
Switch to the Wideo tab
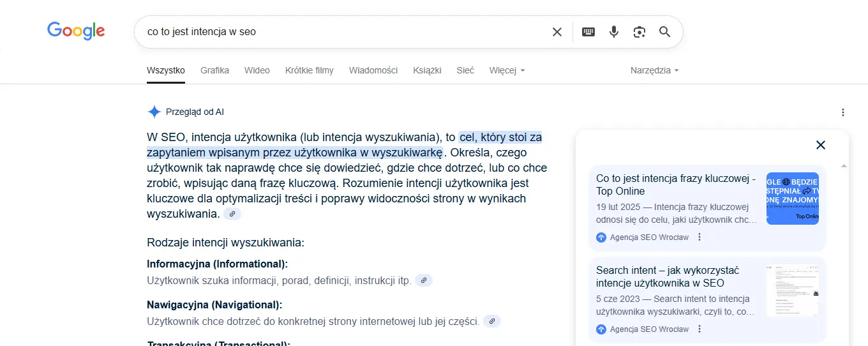[257, 70]
